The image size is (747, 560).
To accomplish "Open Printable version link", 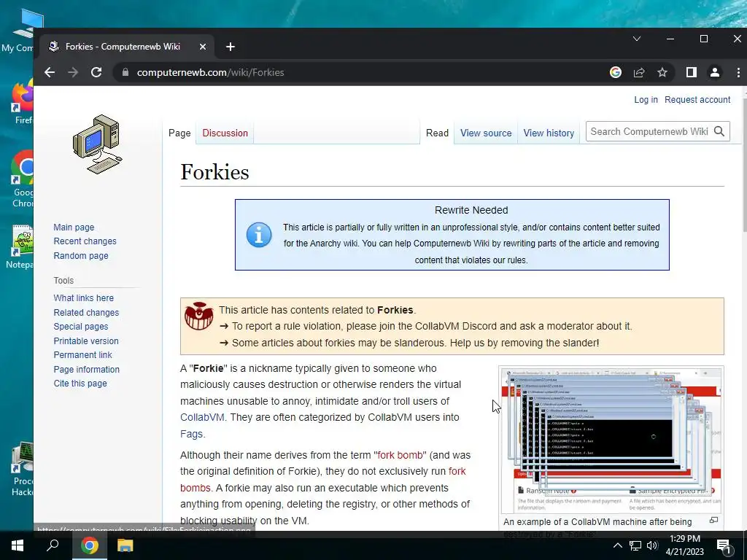I will (86, 341).
